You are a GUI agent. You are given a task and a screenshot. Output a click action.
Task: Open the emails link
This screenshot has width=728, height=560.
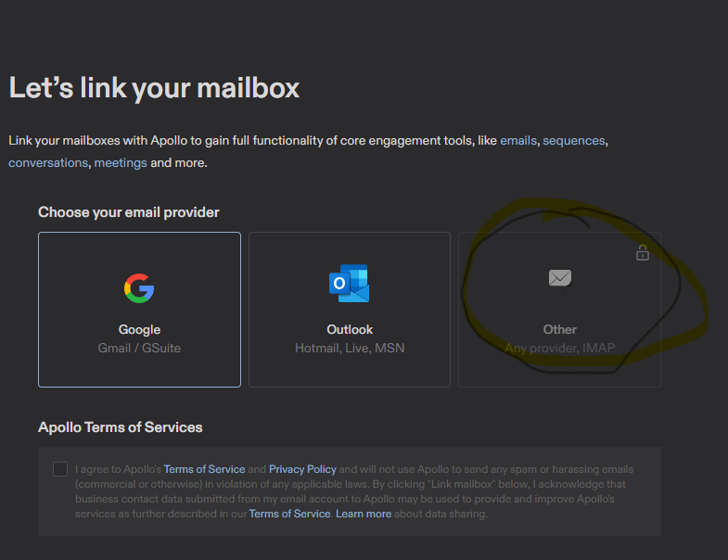(x=518, y=140)
